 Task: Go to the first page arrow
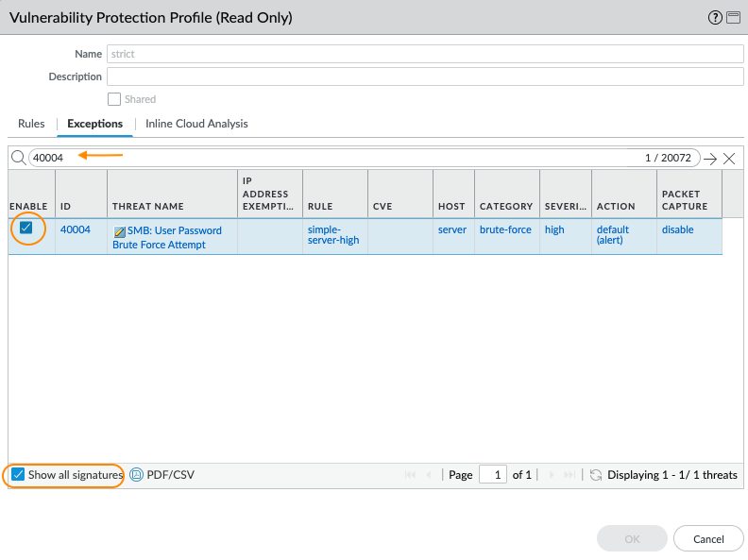point(411,475)
